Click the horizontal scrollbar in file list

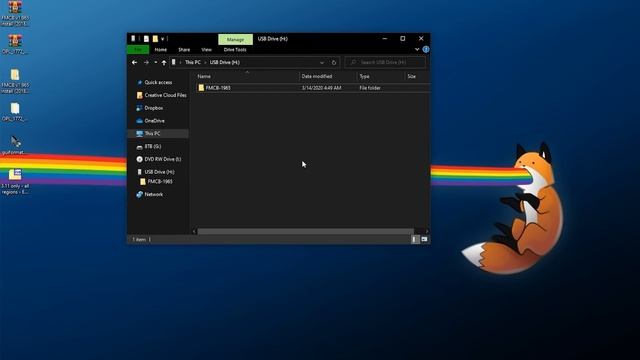(305, 231)
